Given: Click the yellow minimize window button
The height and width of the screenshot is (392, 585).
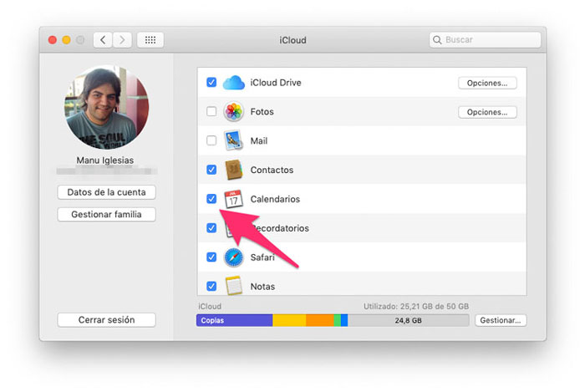Looking at the screenshot, I should pos(66,40).
